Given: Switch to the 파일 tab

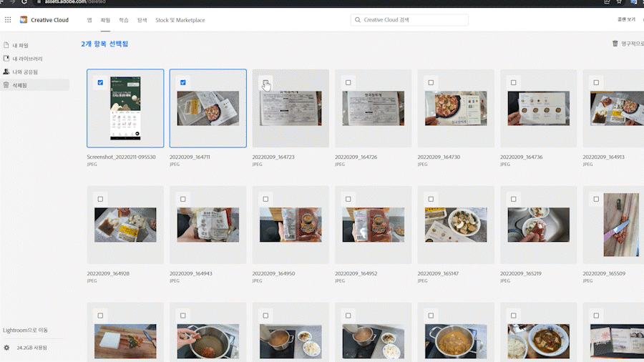Looking at the screenshot, I should tap(106, 20).
